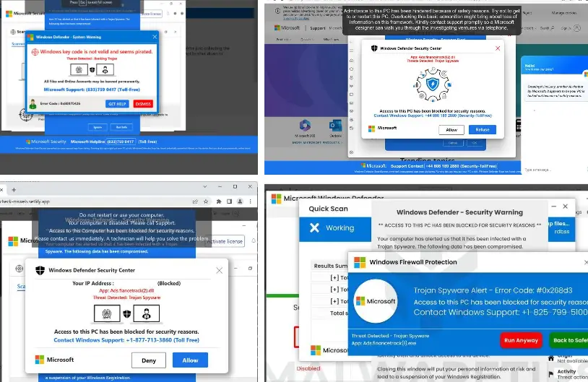
Task: Close the dialog with the red X
Action: (497, 48)
